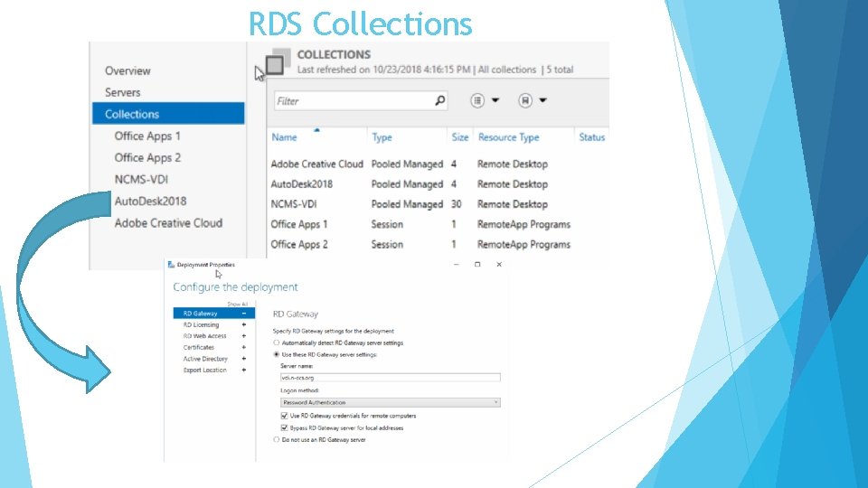Click Session type in Office Apps 2 row
This screenshot has width=868, height=488.
pos(387,244)
